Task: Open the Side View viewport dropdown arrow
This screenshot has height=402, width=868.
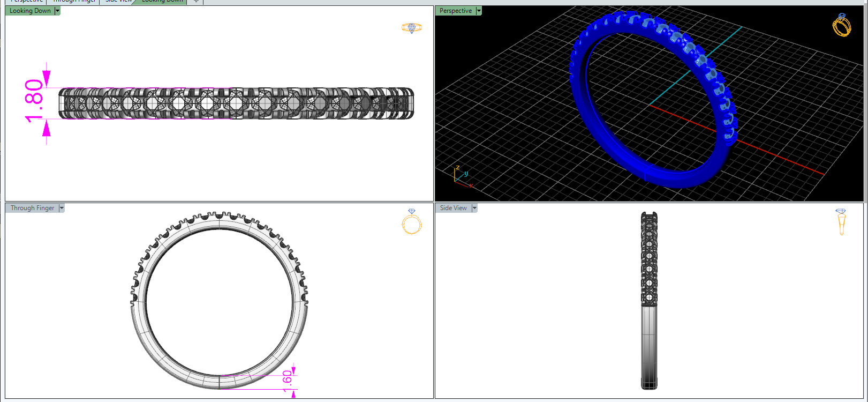Action: pos(474,208)
